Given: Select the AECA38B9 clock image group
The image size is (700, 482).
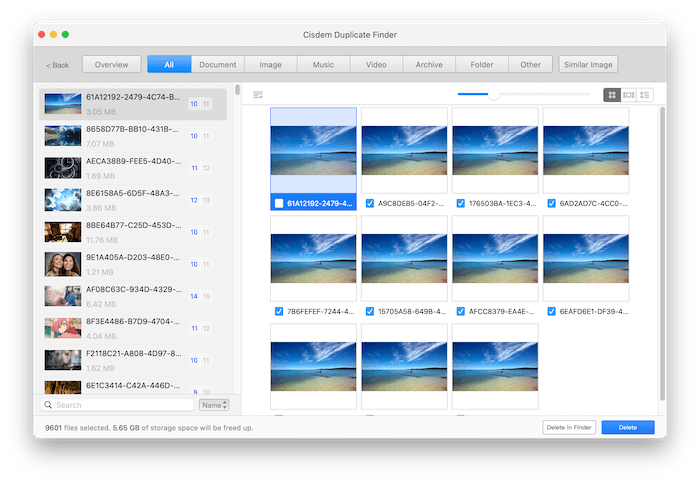Looking at the screenshot, I should (x=62, y=168).
